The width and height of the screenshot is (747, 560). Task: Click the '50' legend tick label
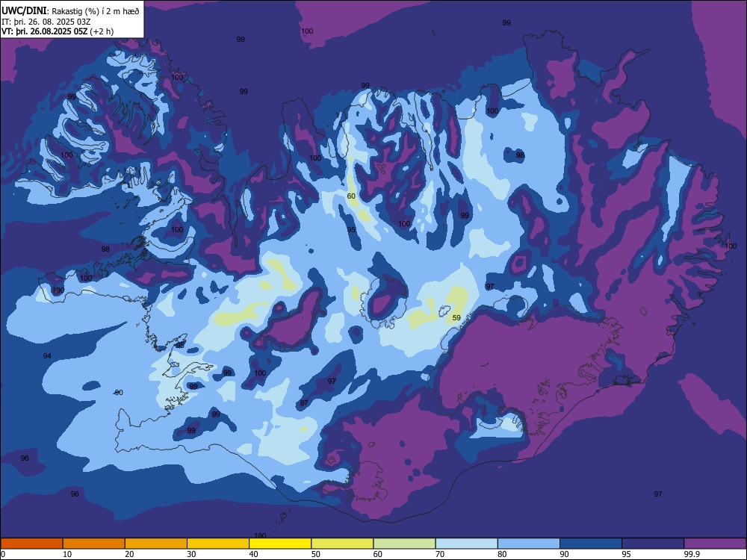(316, 554)
